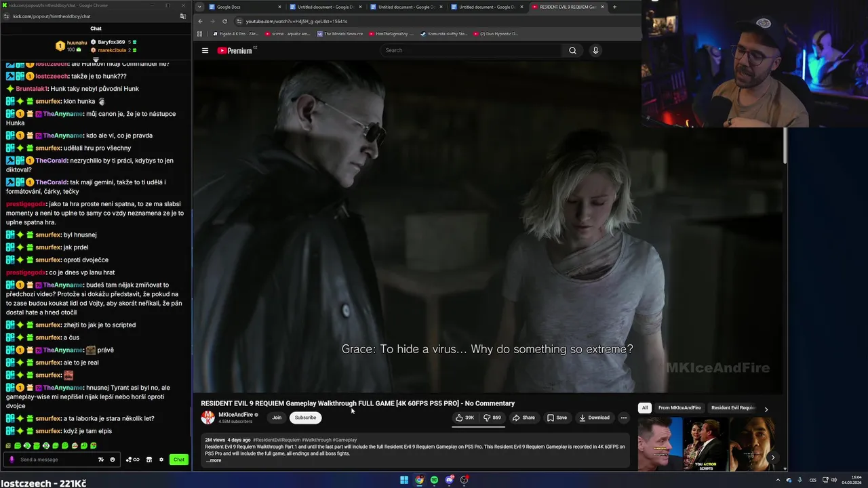Open HimiTheSigmaBoy bookmark
The width and height of the screenshot is (868, 488).
click(392, 33)
